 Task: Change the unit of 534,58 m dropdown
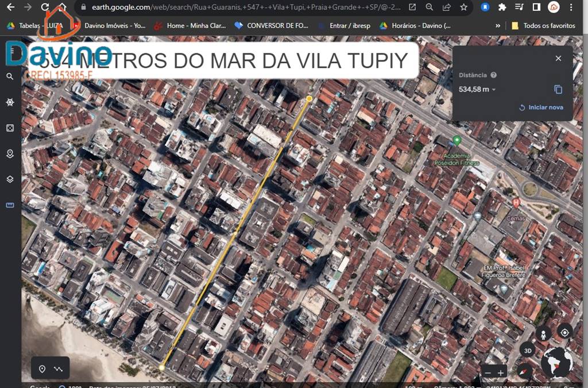[477, 89]
